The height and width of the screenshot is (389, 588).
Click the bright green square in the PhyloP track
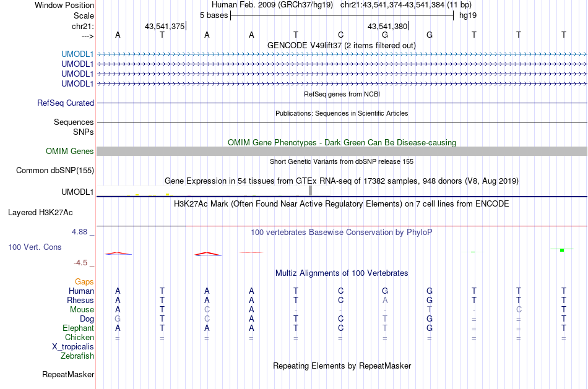pyautogui.click(x=562, y=250)
